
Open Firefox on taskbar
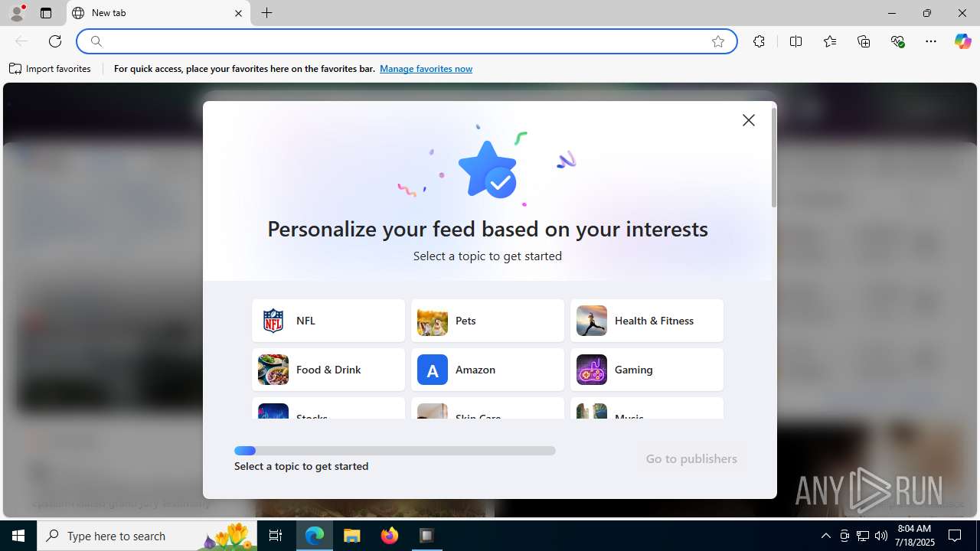pyautogui.click(x=390, y=536)
